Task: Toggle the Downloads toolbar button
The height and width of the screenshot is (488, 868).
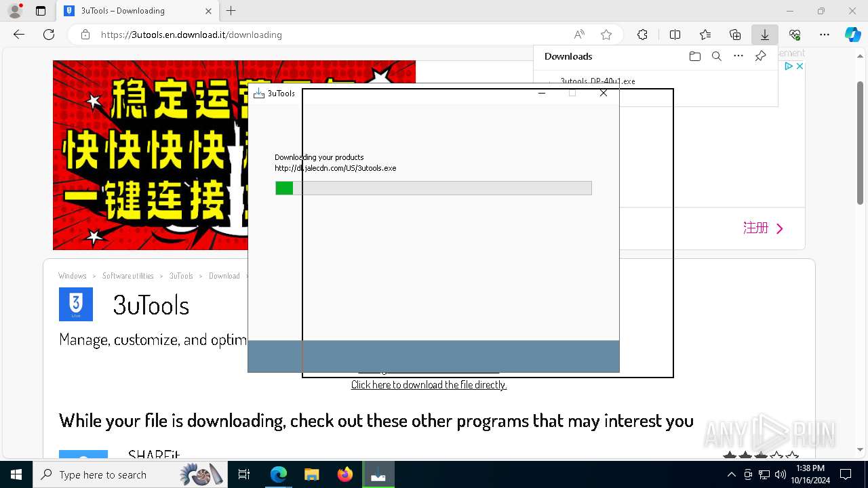Action: pos(764,35)
